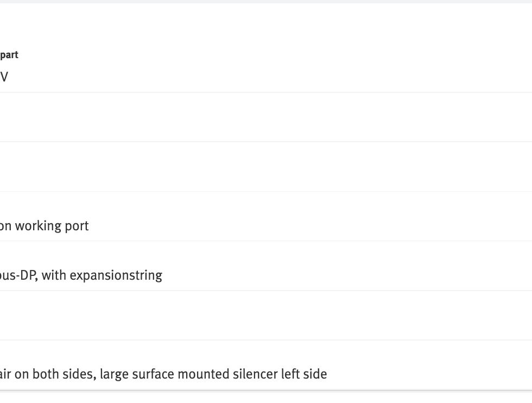Image resolution: width=532 pixels, height=403 pixels.
Task: Click the word 'with' in bus-DP row
Action: [54, 275]
